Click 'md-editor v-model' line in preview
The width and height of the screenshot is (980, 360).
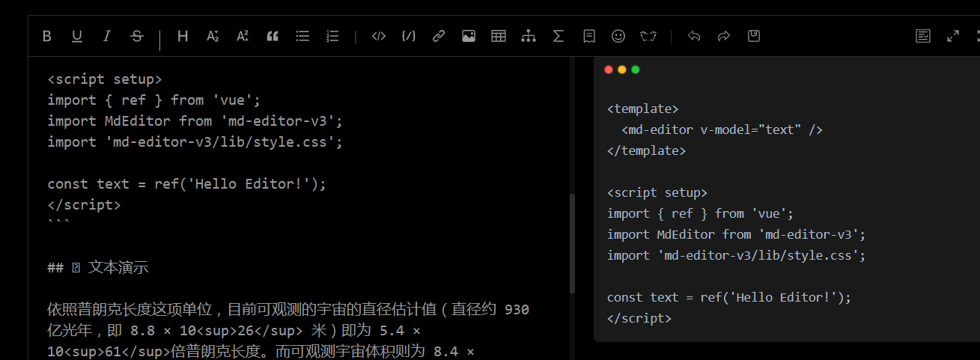tap(722, 129)
